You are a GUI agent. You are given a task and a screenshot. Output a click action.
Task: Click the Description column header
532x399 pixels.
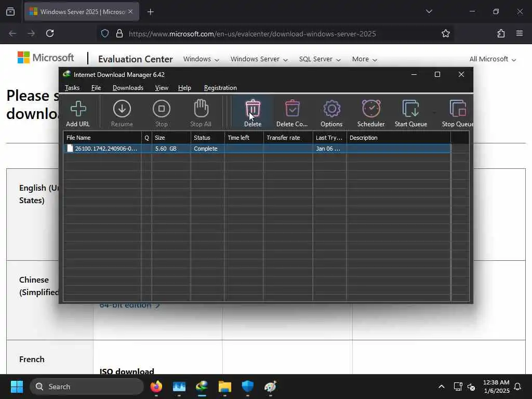(x=398, y=137)
